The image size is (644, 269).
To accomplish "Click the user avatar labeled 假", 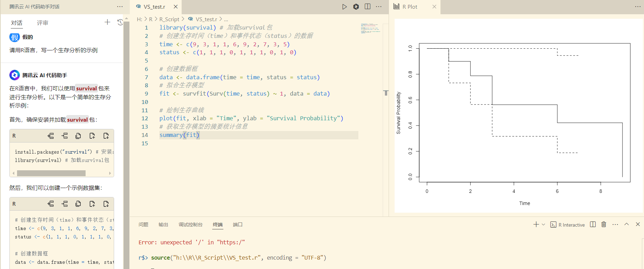I will coord(15,37).
